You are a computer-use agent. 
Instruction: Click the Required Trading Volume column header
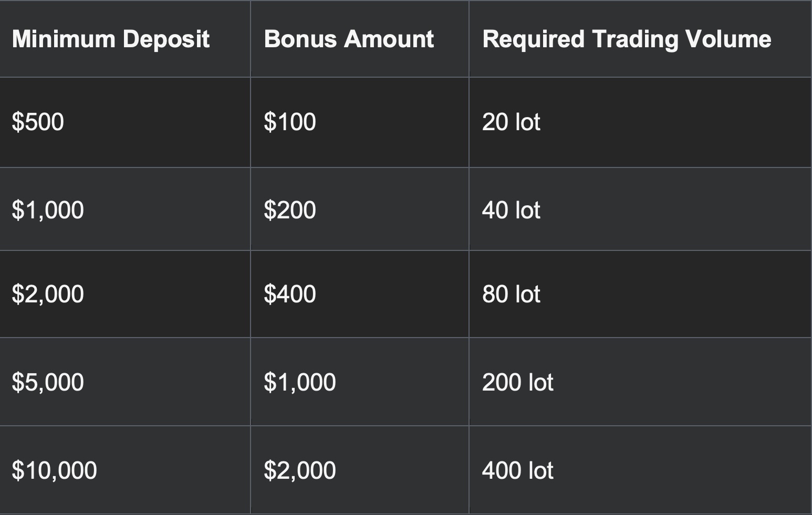(x=626, y=39)
